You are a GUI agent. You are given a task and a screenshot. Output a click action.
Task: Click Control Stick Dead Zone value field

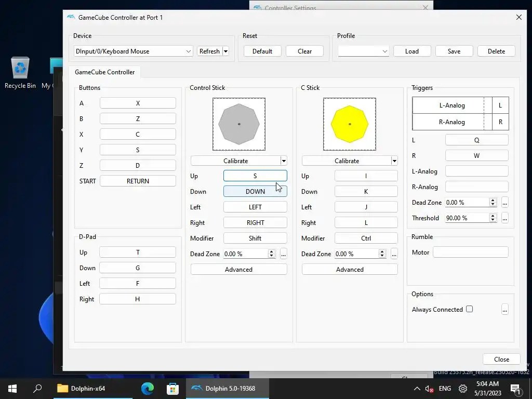(x=246, y=254)
